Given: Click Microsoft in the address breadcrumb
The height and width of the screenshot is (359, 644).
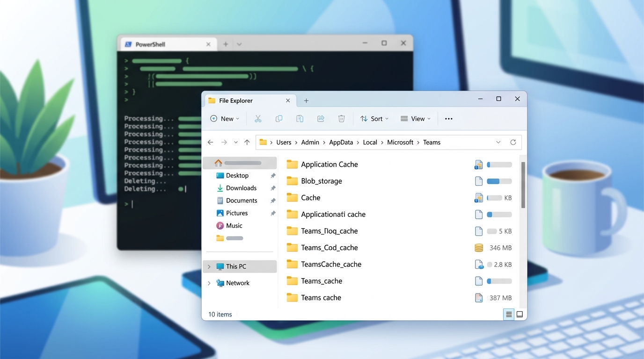Looking at the screenshot, I should [x=400, y=142].
